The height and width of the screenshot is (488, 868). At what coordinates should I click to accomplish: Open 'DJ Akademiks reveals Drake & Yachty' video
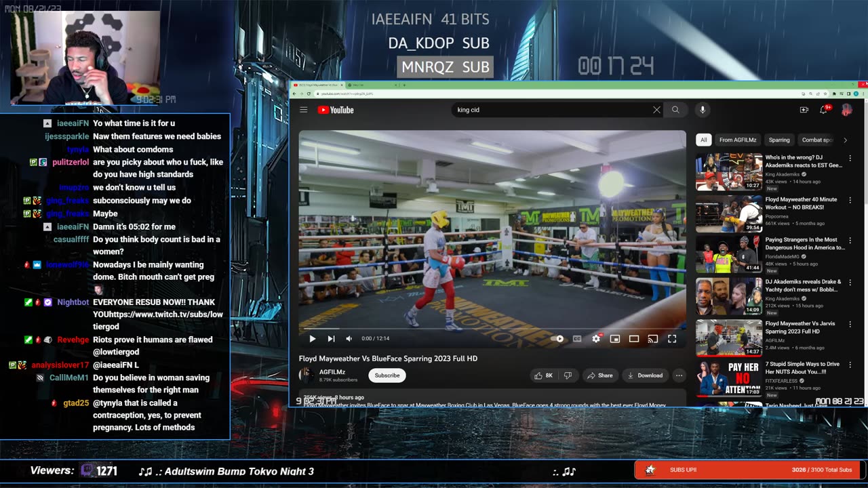[804, 285]
